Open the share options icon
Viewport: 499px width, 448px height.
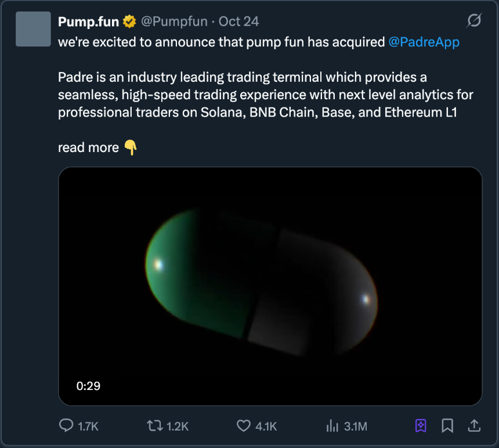coord(474,426)
